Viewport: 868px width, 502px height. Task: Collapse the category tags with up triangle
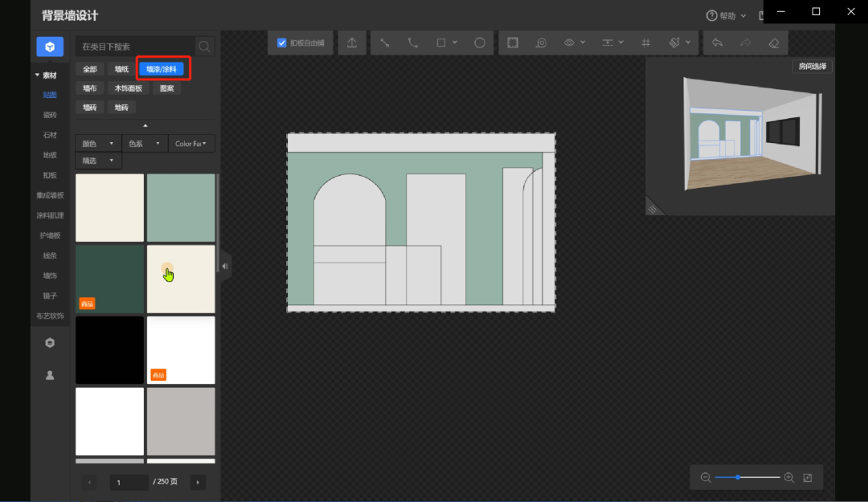[x=145, y=125]
